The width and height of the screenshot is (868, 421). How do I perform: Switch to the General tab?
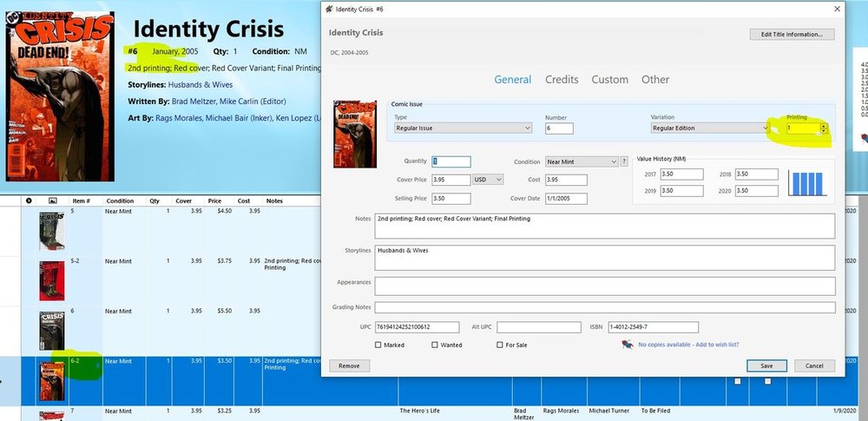tap(513, 80)
